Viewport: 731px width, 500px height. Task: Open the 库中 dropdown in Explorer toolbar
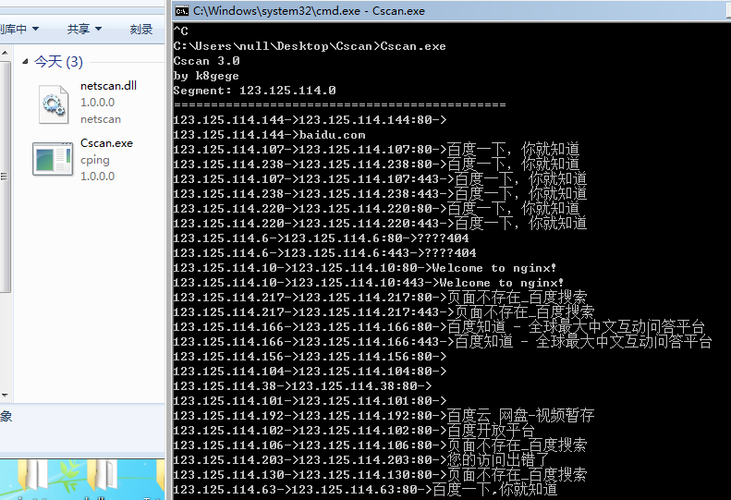20,29
